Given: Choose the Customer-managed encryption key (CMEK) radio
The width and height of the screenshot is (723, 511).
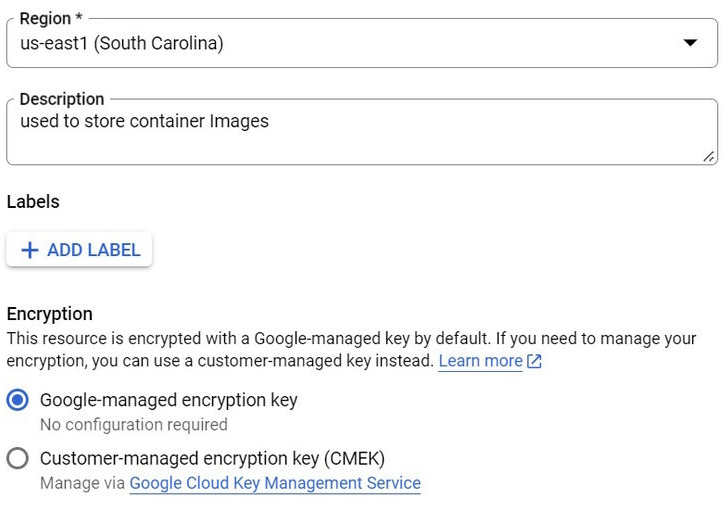Looking at the screenshot, I should click(x=17, y=459).
